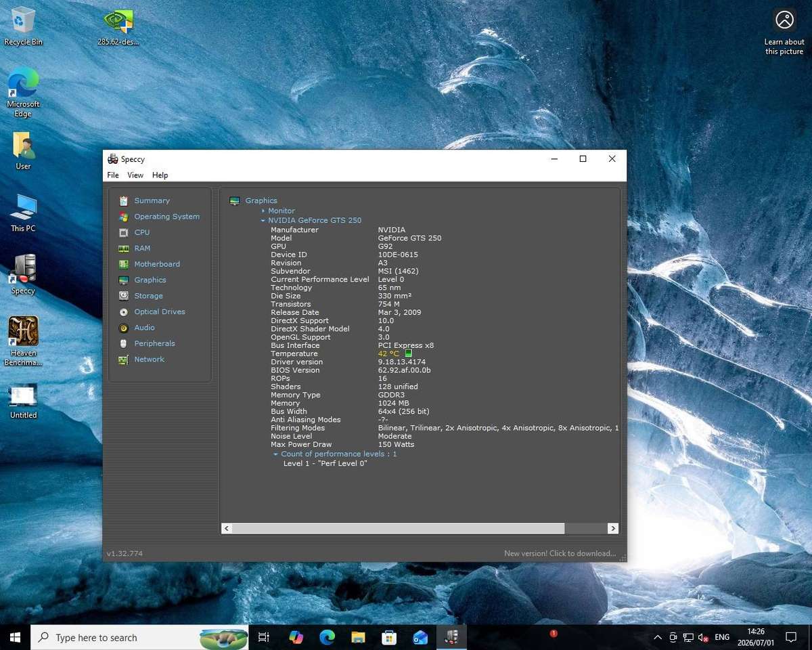Open the Windows Start menu
Screen dimensions: 812x650
coord(15,637)
